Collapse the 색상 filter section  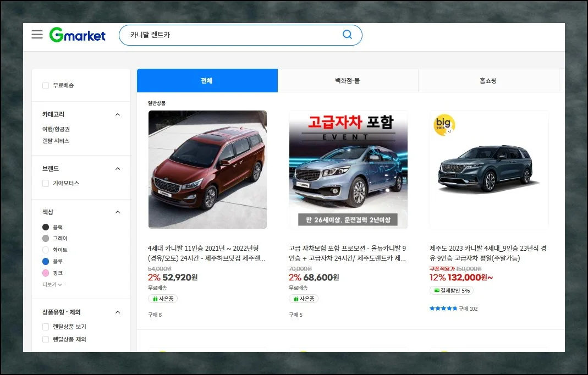[117, 212]
